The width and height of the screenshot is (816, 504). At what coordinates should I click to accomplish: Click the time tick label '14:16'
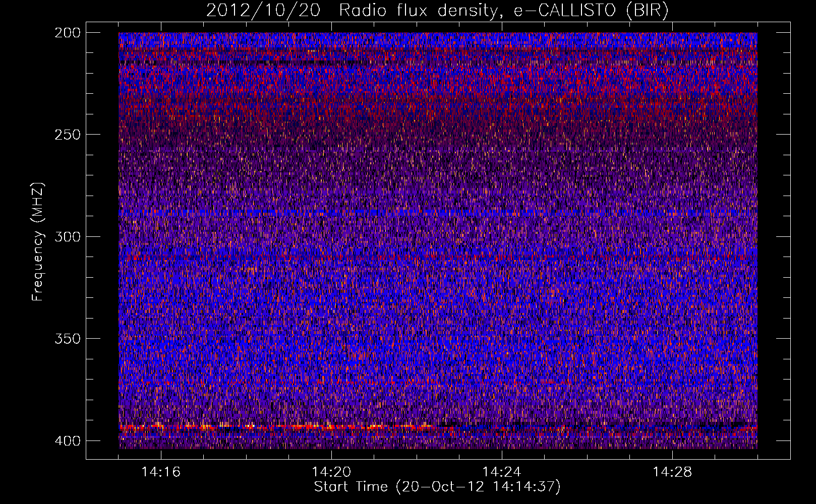161,472
